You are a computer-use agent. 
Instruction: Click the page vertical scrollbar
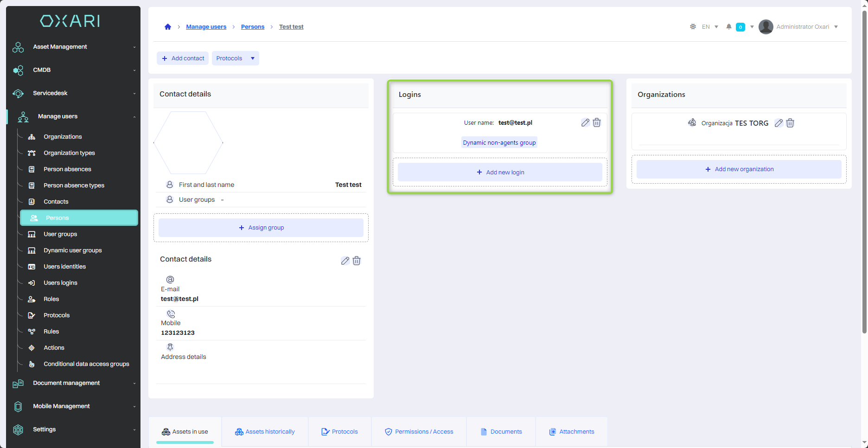[864, 172]
